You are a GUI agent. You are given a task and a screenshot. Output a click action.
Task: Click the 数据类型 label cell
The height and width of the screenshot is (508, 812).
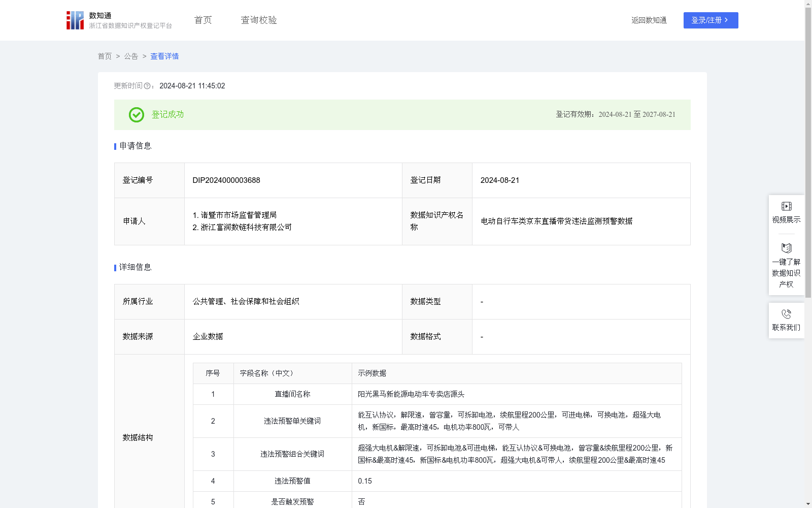click(437, 302)
